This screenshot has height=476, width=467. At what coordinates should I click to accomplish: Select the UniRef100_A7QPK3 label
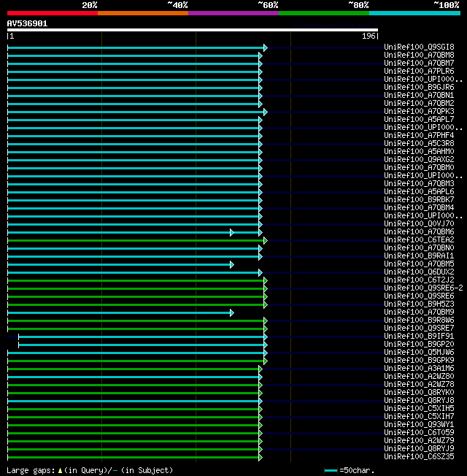[x=419, y=112]
